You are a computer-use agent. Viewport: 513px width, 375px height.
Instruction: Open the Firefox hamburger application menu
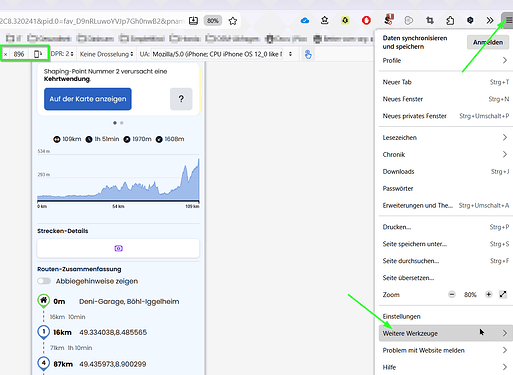[508, 21]
